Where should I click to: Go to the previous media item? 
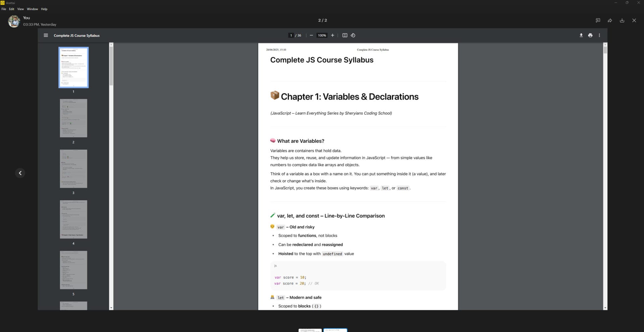pyautogui.click(x=20, y=173)
